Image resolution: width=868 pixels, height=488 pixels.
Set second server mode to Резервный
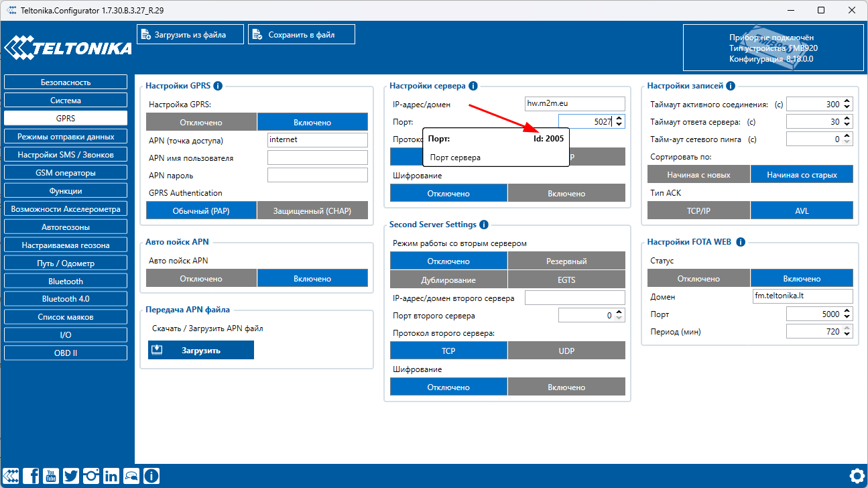(566, 261)
